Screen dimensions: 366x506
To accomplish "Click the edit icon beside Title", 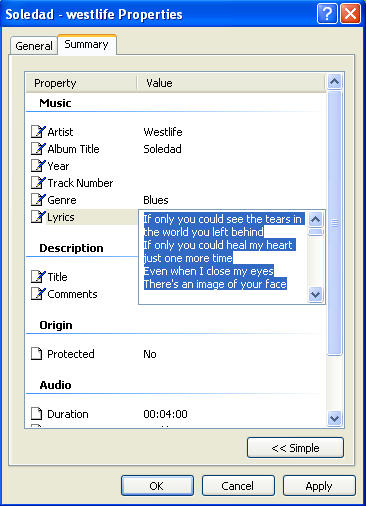I will 38,277.
